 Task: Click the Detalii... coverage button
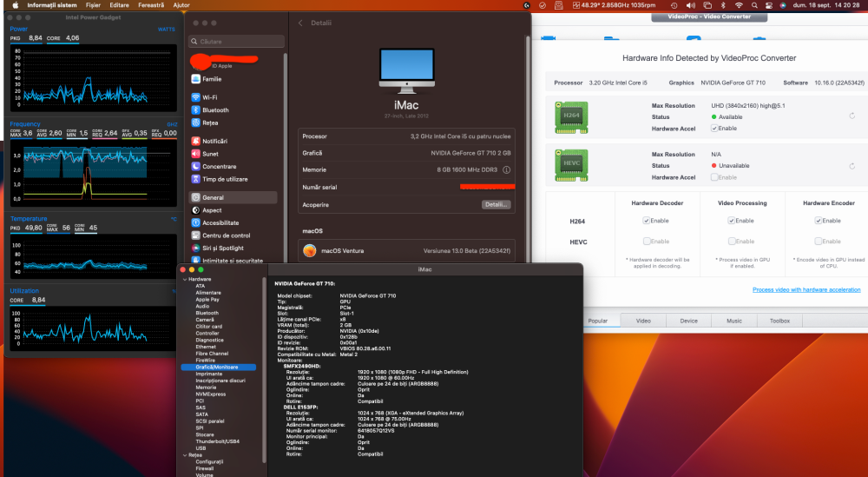[x=496, y=204]
